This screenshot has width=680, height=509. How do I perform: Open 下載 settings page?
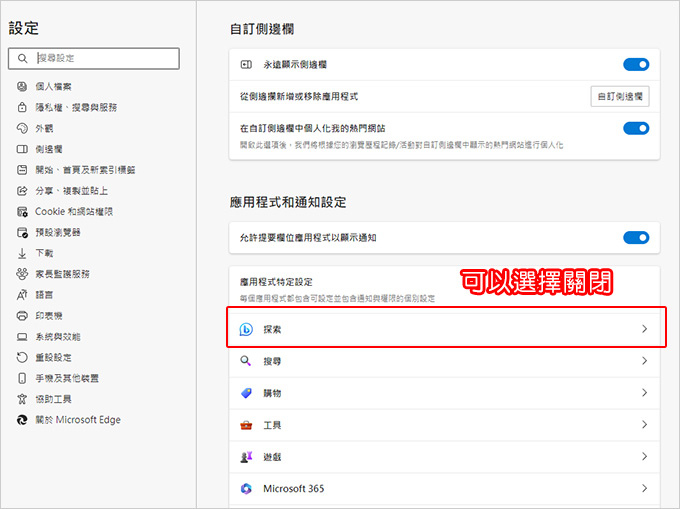(x=44, y=253)
